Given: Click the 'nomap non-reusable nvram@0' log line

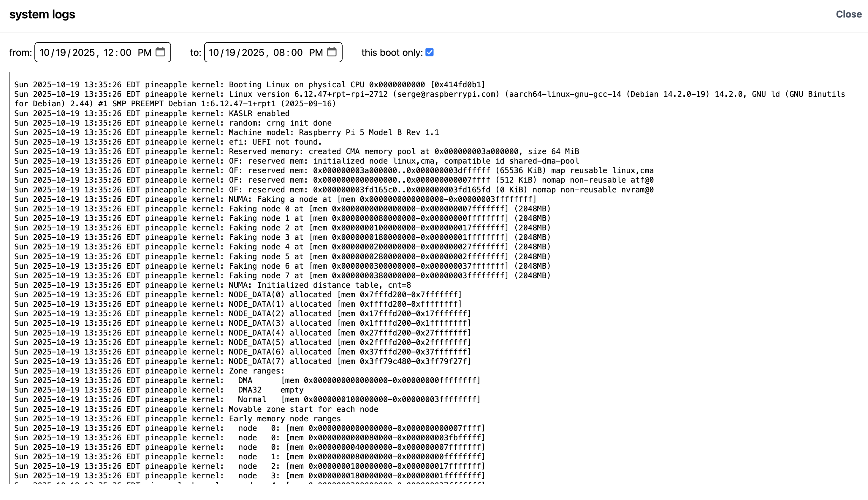Looking at the screenshot, I should point(334,189).
